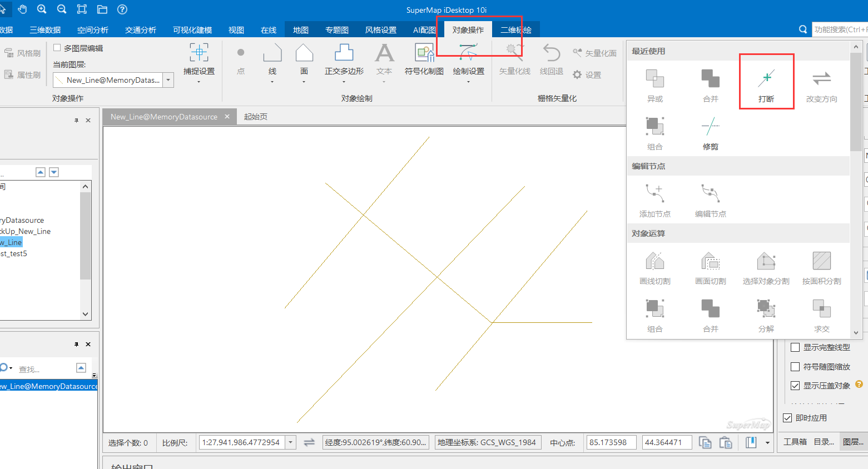Image resolution: width=868 pixels, height=469 pixels.
Task: Switch to the 风格设置 ribbon tab
Action: (381, 30)
